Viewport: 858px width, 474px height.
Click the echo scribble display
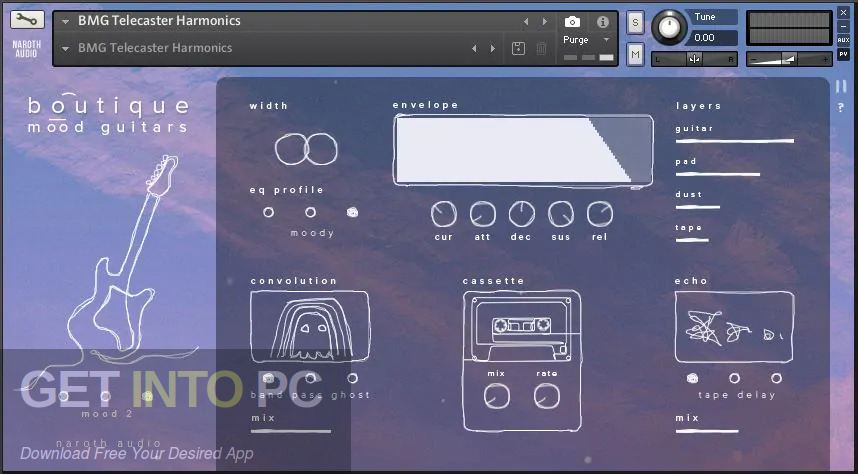click(734, 327)
